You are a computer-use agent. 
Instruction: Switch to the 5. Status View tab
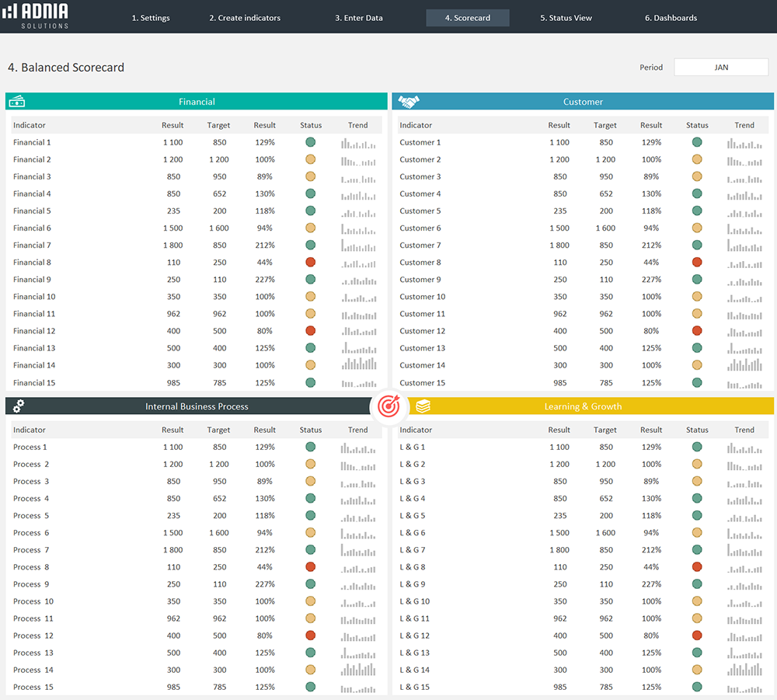pyautogui.click(x=566, y=17)
